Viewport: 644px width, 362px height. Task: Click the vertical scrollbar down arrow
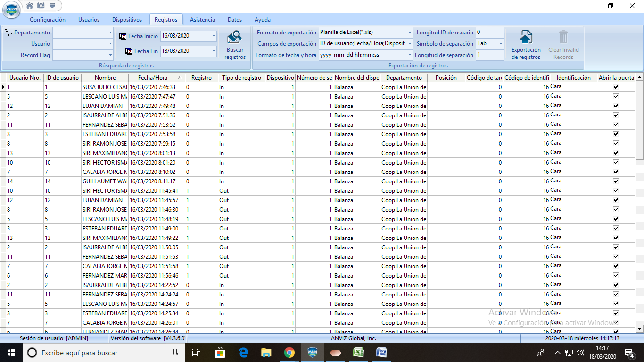click(x=640, y=329)
